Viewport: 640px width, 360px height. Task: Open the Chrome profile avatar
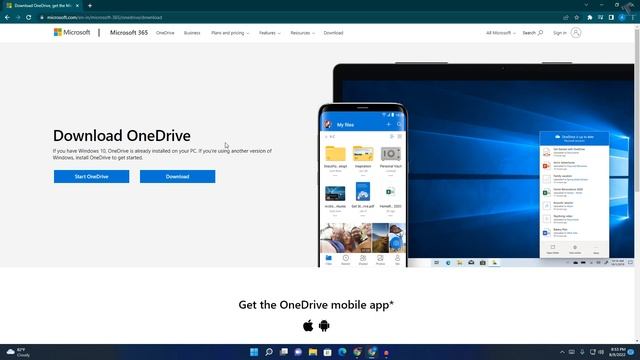622,18
